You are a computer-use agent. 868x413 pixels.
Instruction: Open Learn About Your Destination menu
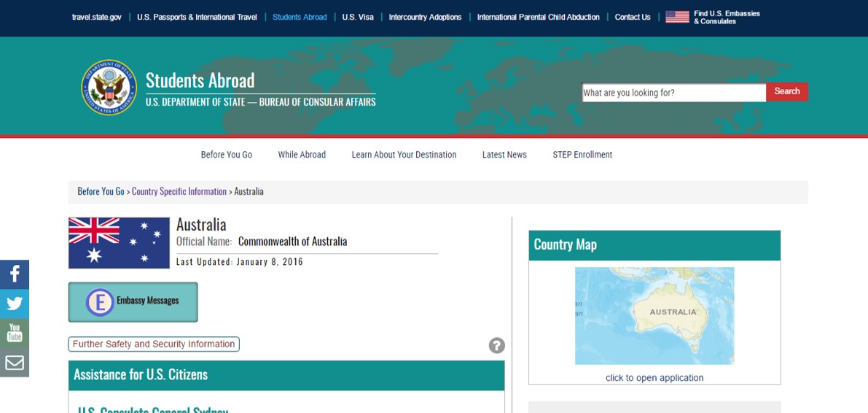pyautogui.click(x=404, y=155)
